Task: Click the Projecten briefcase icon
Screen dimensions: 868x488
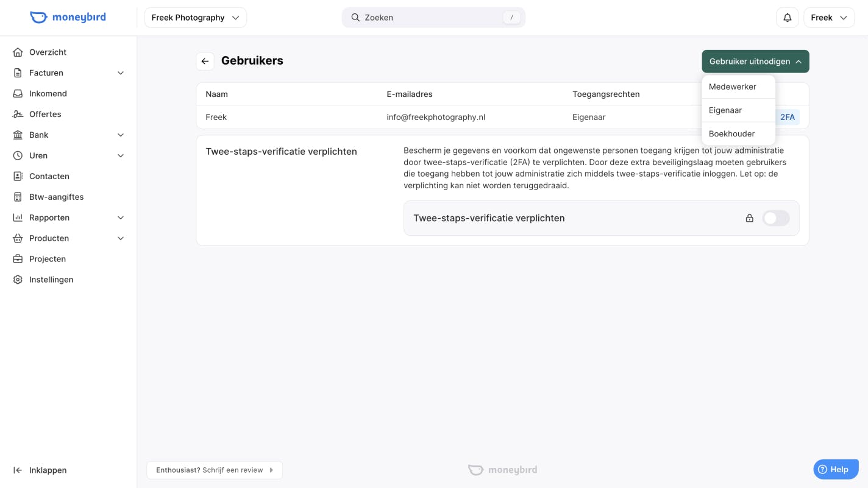Action: pos(18,259)
